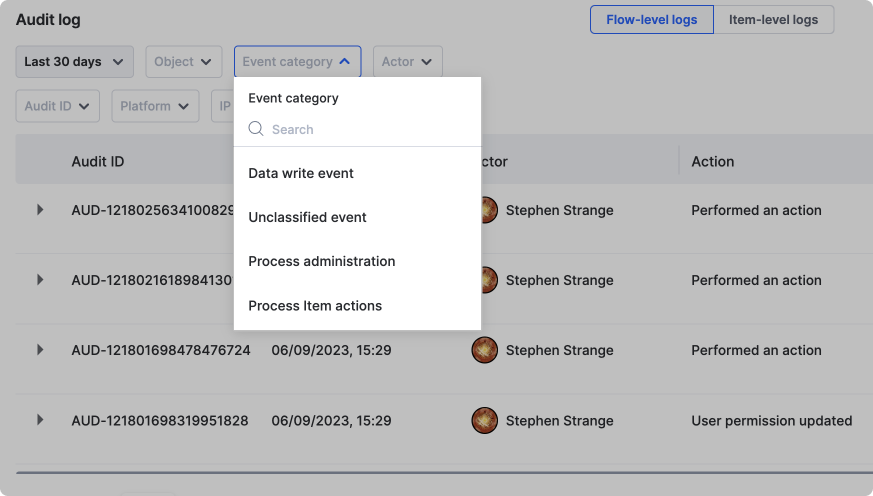
Task: Open the Platform filter dropdown
Action: 155,106
